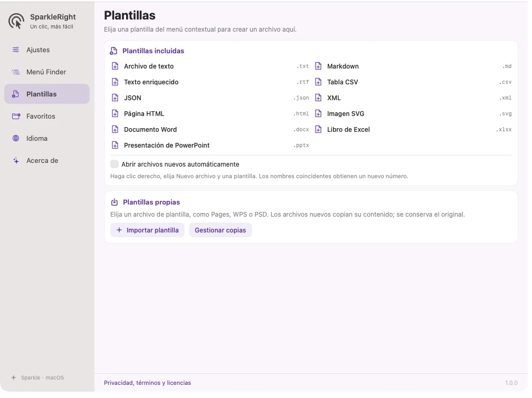Click the Markdown template file icon
Viewport: 532px width, 398px height.
point(318,66)
